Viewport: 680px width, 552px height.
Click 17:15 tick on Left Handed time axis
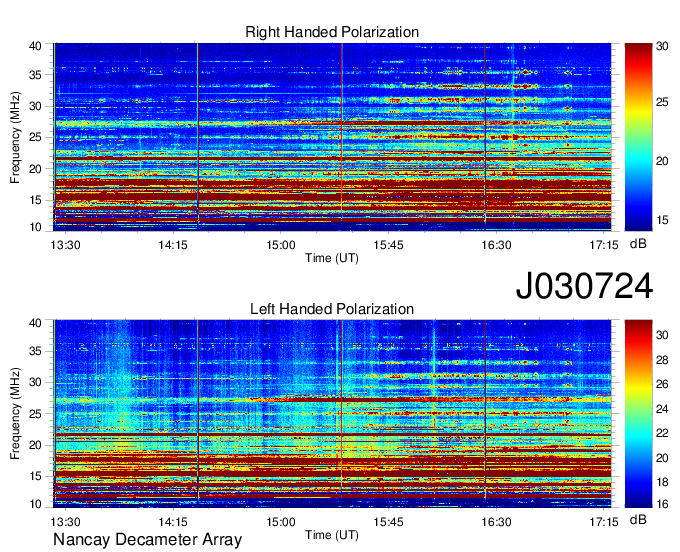pos(604,522)
